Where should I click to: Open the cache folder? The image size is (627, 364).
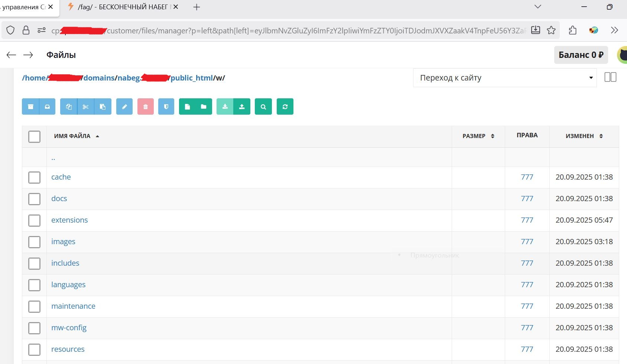(x=61, y=177)
